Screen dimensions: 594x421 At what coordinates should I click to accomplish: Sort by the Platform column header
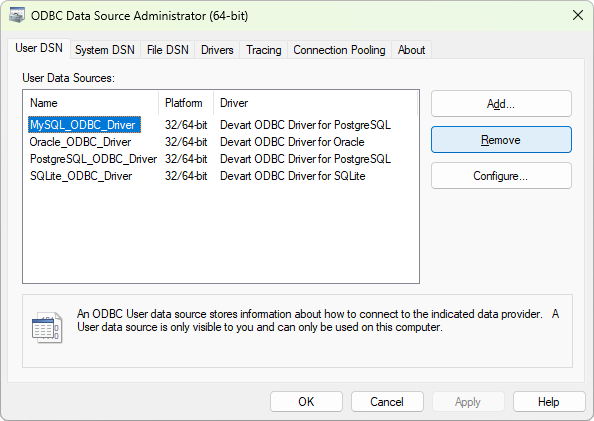point(186,103)
